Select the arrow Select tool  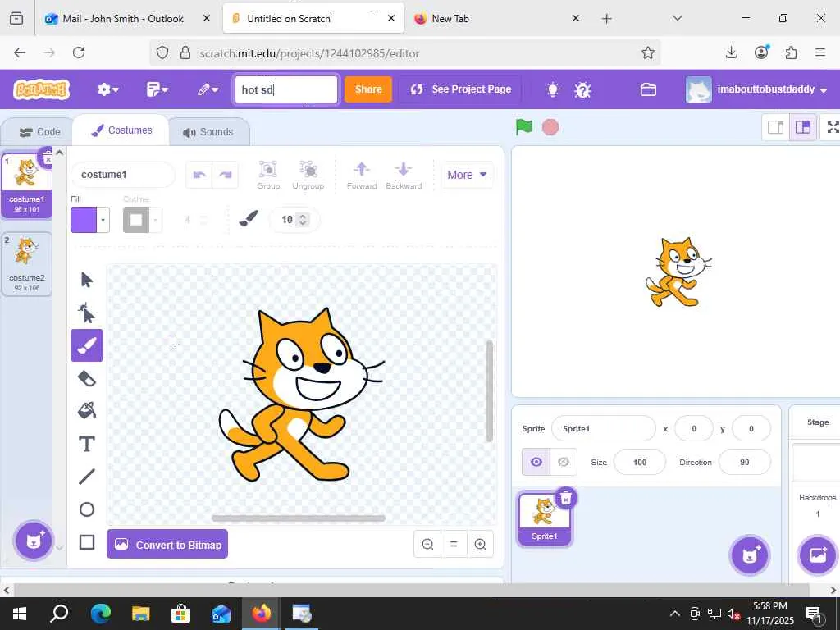[86, 280]
